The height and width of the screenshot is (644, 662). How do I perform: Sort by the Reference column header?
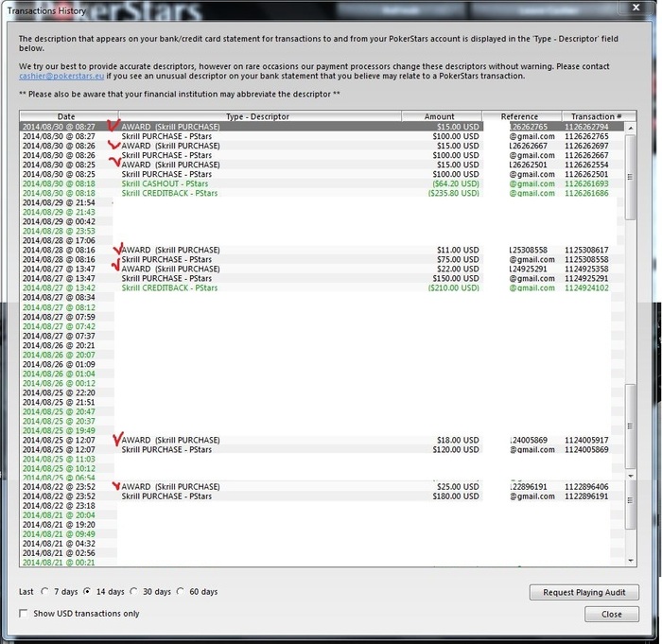pos(522,116)
